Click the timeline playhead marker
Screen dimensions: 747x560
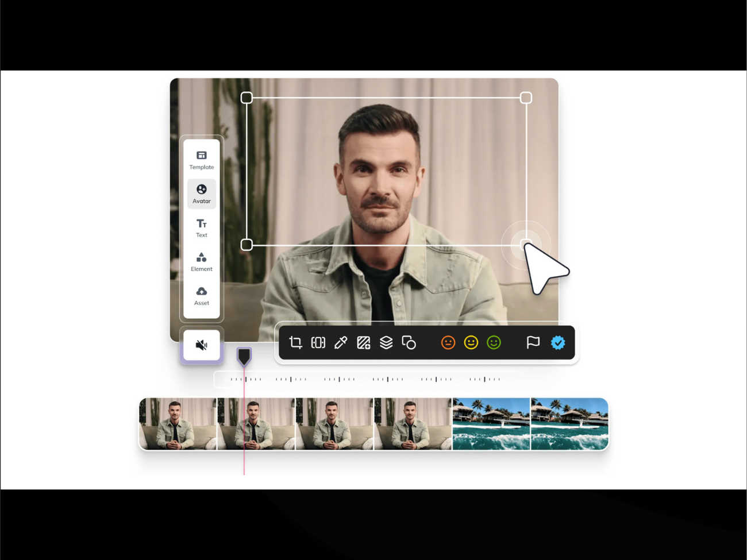pyautogui.click(x=244, y=357)
